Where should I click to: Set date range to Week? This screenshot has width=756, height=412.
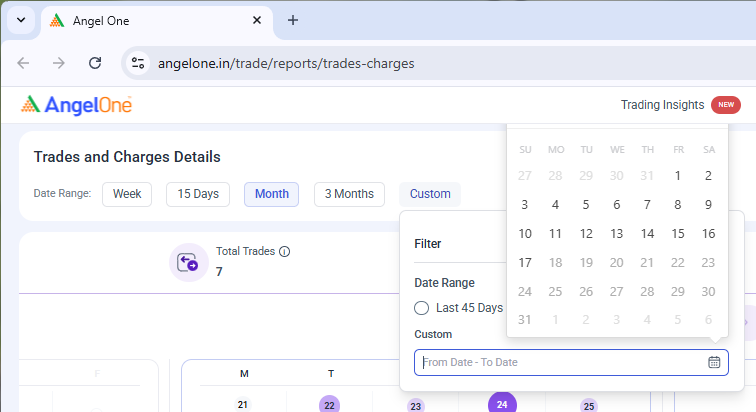(127, 194)
